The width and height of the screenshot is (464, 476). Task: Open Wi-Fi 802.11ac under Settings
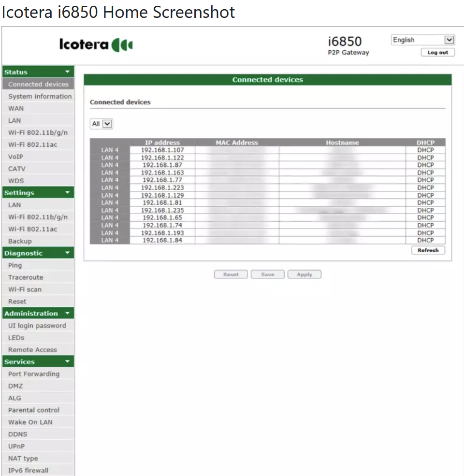point(38,229)
